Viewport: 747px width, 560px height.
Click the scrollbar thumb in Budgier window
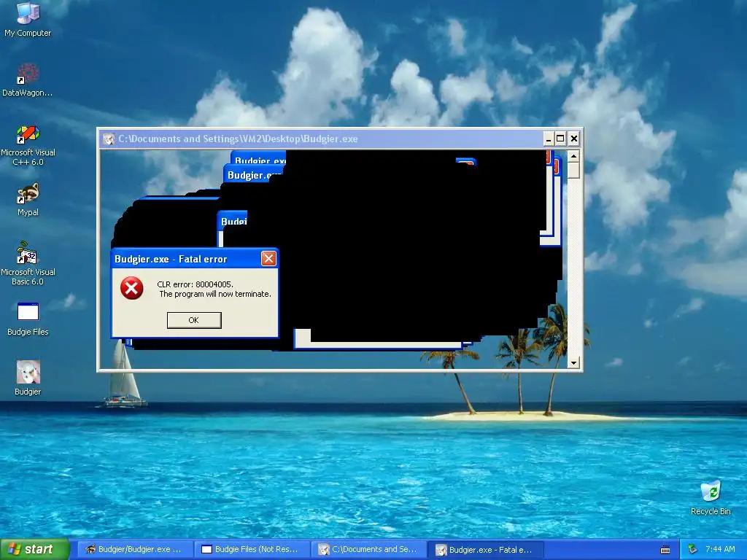[x=573, y=171]
